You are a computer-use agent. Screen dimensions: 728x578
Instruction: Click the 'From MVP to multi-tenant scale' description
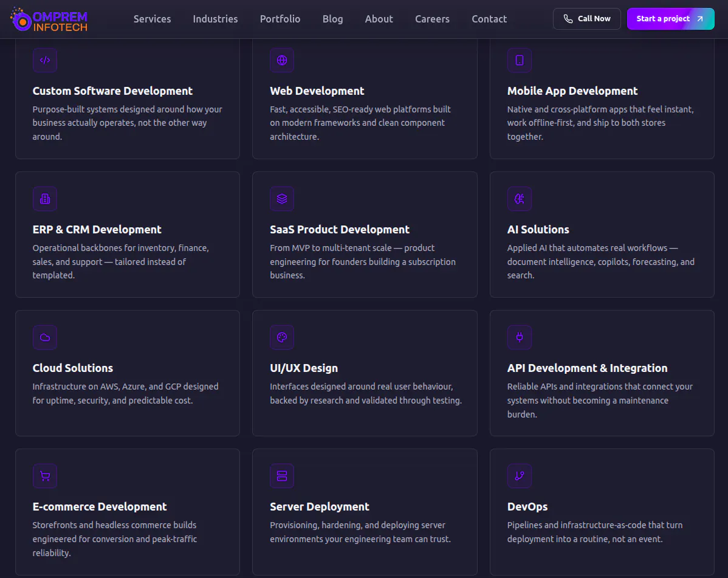(x=363, y=261)
